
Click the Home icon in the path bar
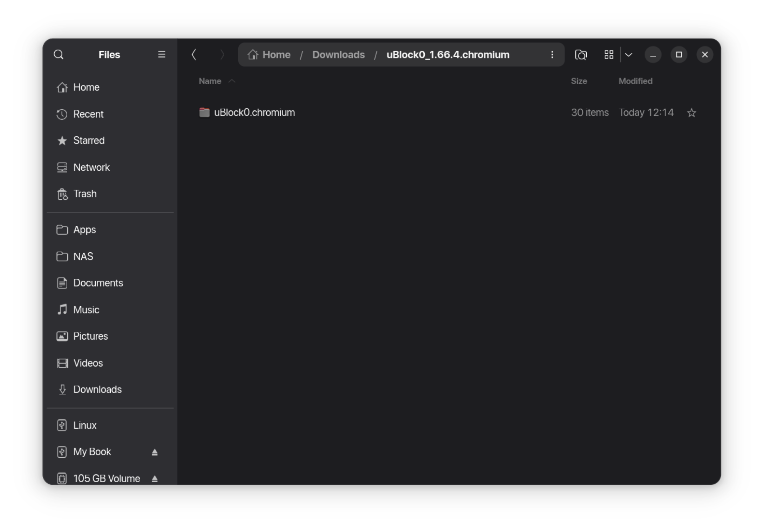tap(253, 55)
